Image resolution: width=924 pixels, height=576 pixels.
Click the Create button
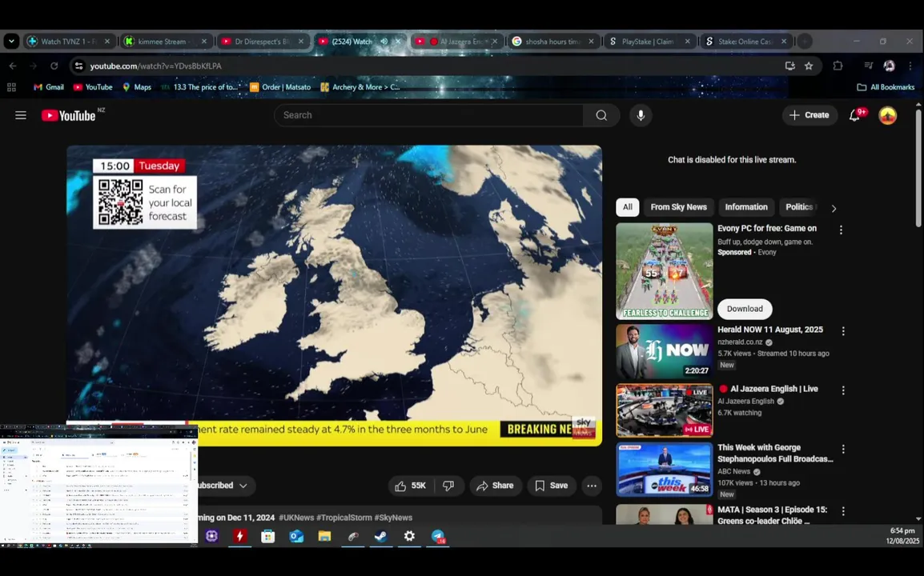click(x=810, y=115)
